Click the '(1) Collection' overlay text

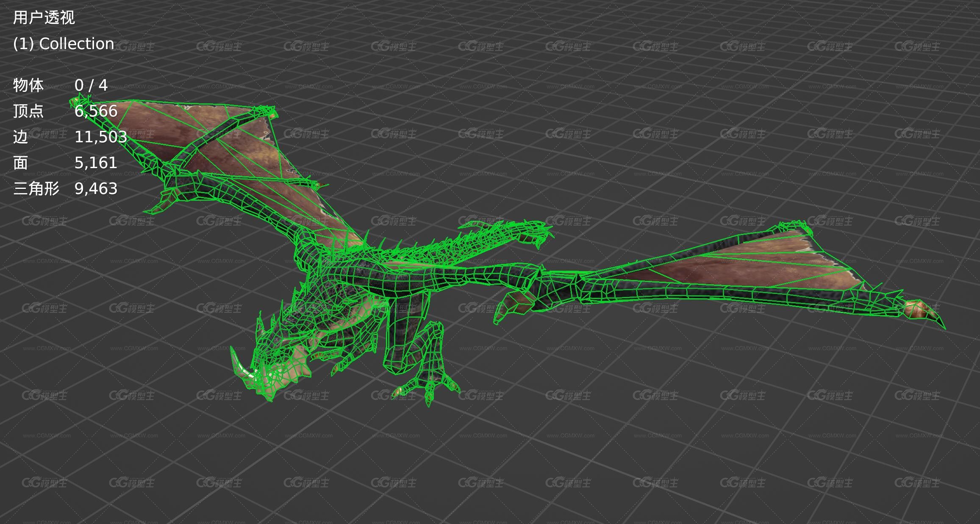pyautogui.click(x=64, y=44)
